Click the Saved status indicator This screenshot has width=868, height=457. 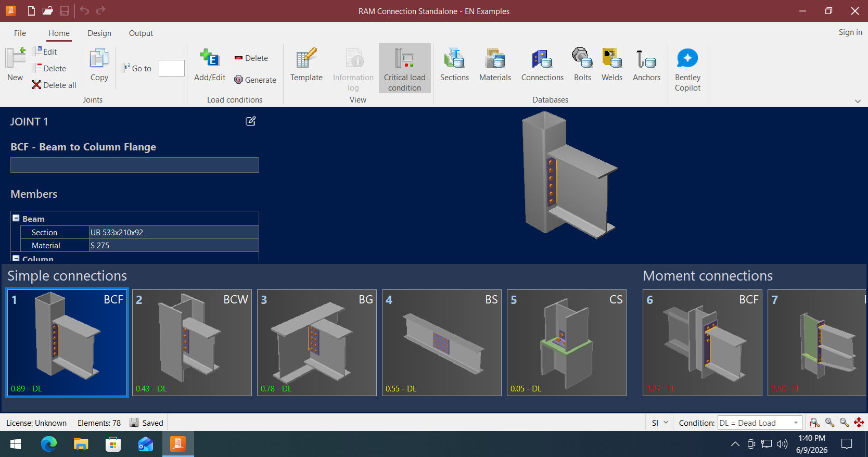[x=147, y=423]
